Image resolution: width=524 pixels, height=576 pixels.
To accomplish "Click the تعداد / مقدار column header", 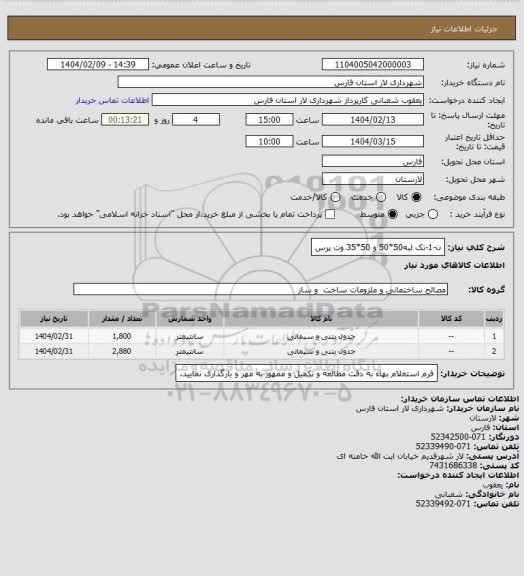I will click(x=122, y=318).
